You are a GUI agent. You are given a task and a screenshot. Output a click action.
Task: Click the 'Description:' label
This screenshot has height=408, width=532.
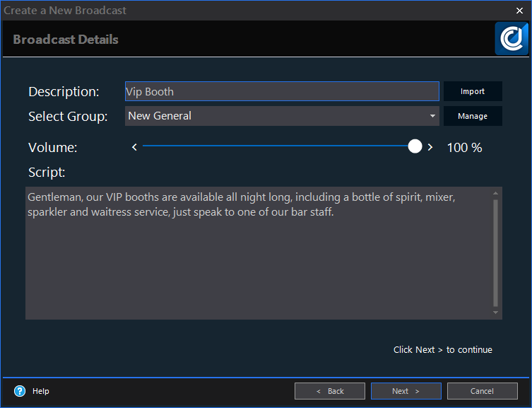coord(64,92)
